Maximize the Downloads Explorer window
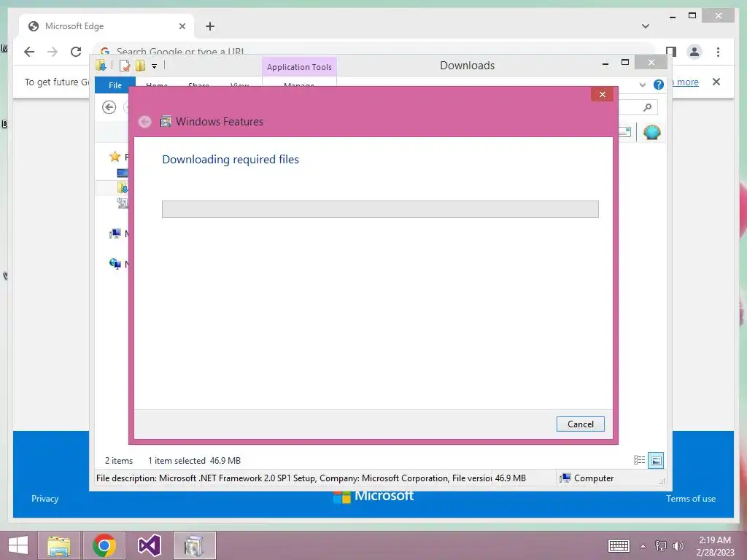 (x=625, y=63)
